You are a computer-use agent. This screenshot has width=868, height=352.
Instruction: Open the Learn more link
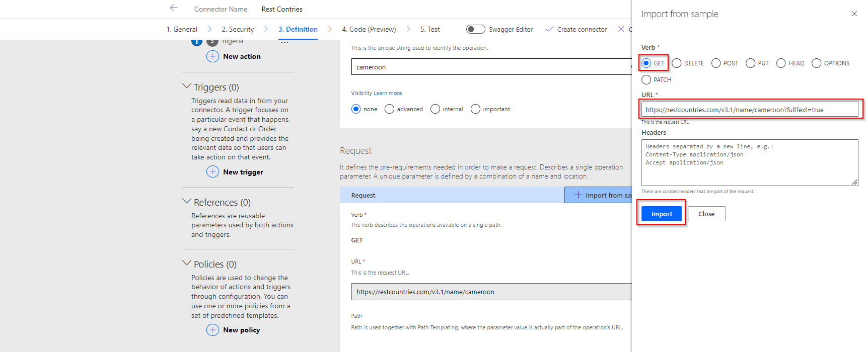388,93
